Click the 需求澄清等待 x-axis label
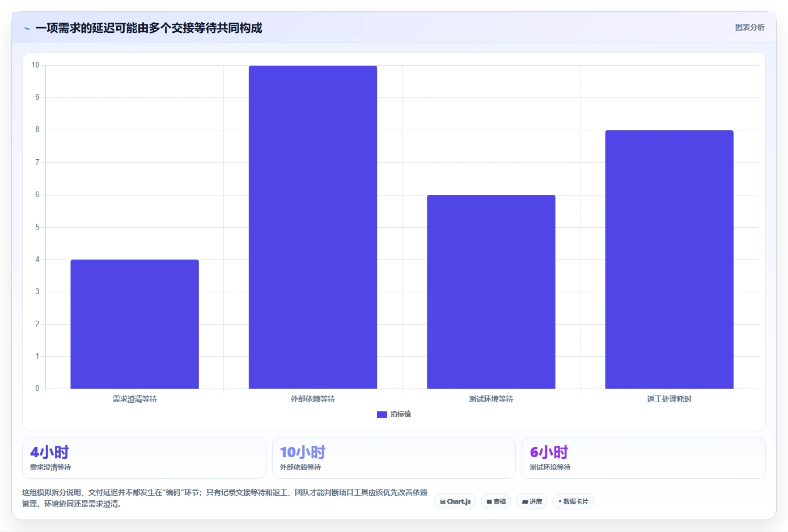The width and height of the screenshot is (788, 532). point(134,399)
